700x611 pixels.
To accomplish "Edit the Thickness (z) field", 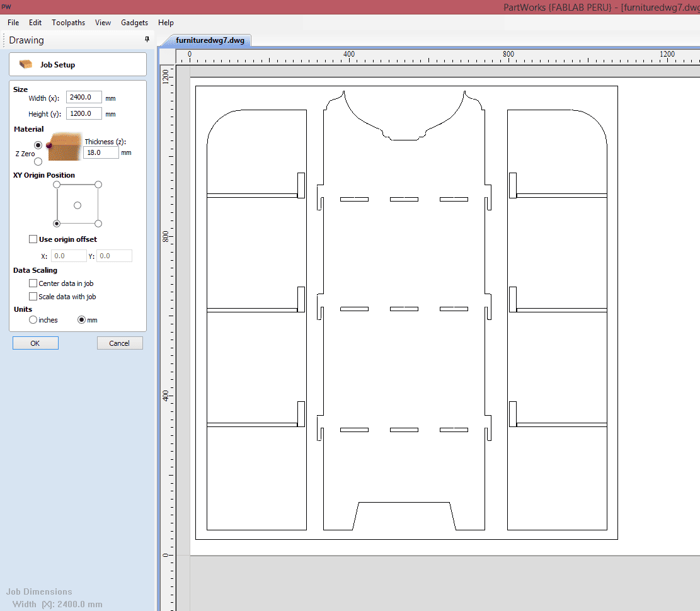I will tap(101, 152).
